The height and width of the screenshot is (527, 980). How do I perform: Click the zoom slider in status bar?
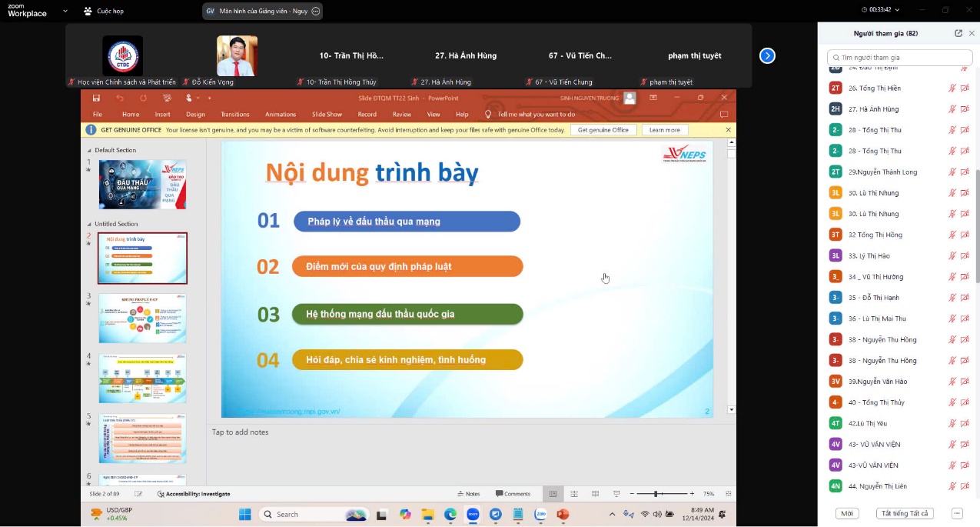pos(656,494)
